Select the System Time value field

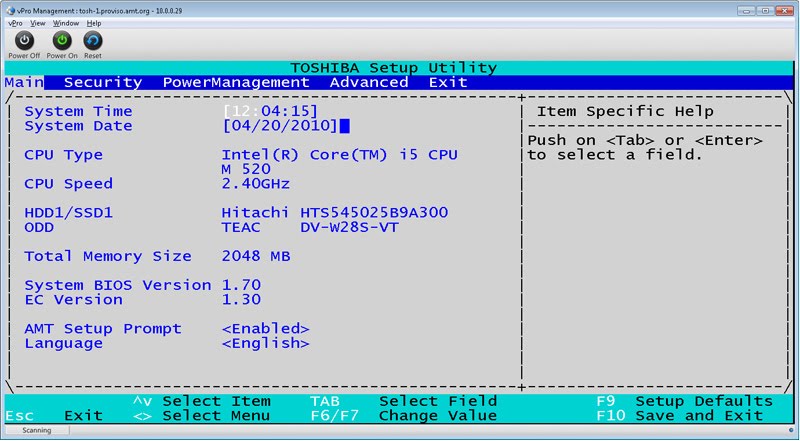tap(270, 111)
